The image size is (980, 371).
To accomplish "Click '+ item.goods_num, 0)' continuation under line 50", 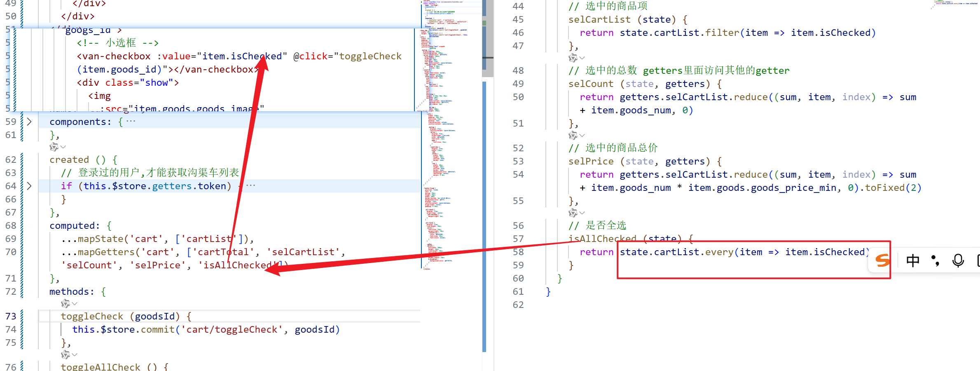I will [636, 110].
